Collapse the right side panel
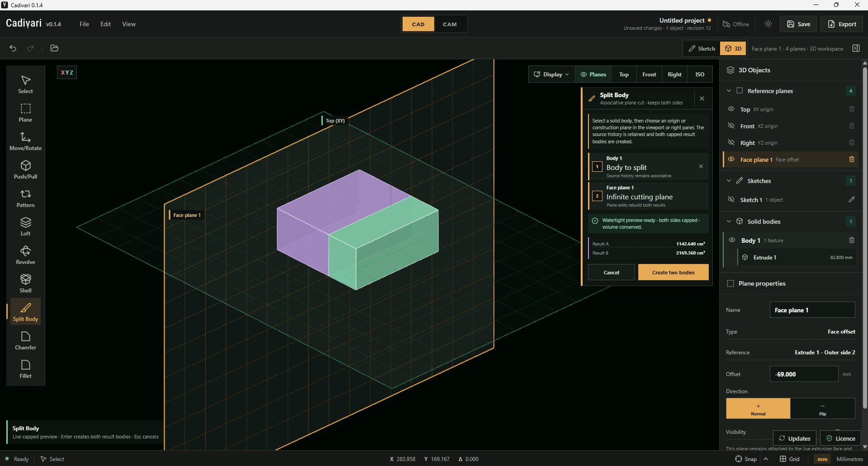Screen dimensions: 868x466 [x=856, y=48]
